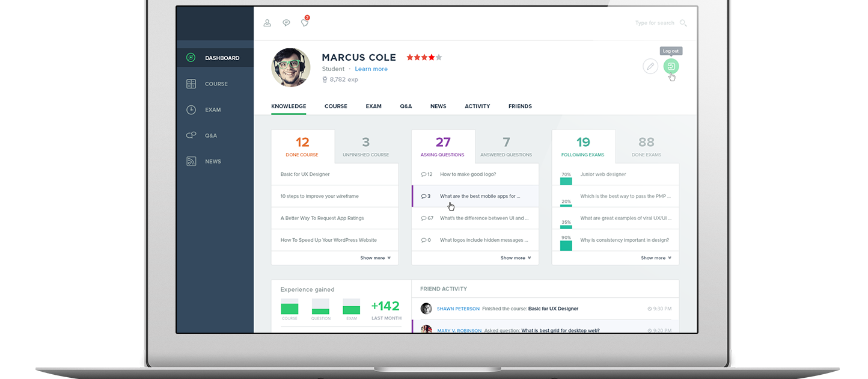Click the News feed icon
The width and height of the screenshot is (868, 379).
tap(191, 161)
